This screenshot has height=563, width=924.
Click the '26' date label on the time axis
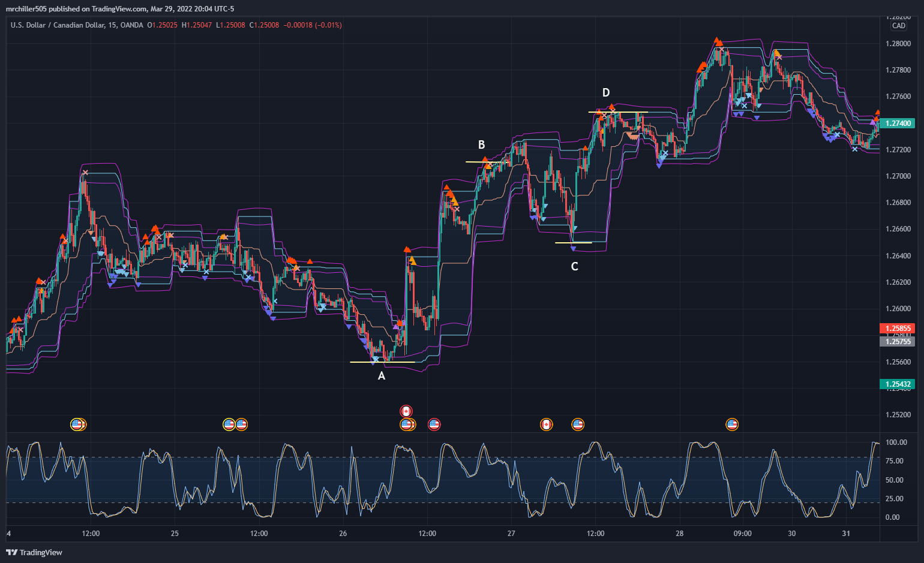[343, 533]
